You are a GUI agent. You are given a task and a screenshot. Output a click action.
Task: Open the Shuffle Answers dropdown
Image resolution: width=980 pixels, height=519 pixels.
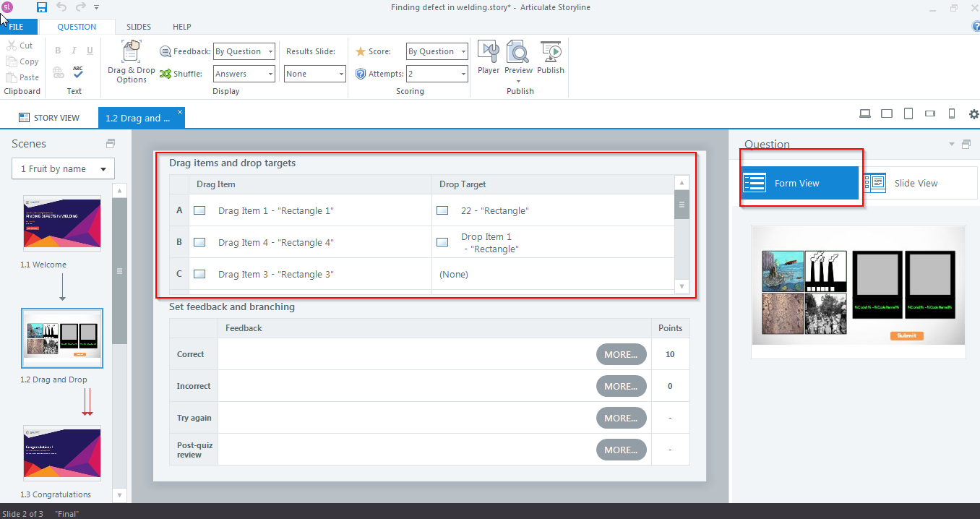[244, 74]
